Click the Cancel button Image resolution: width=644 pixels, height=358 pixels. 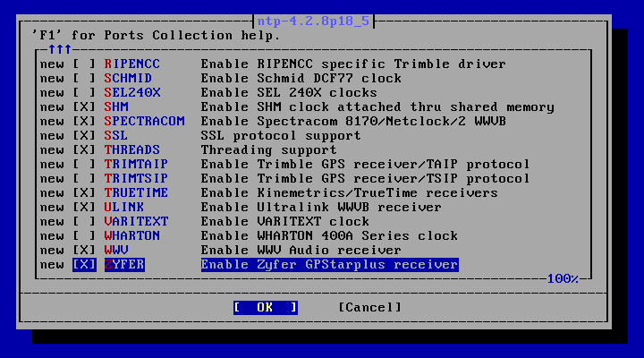pos(369,308)
